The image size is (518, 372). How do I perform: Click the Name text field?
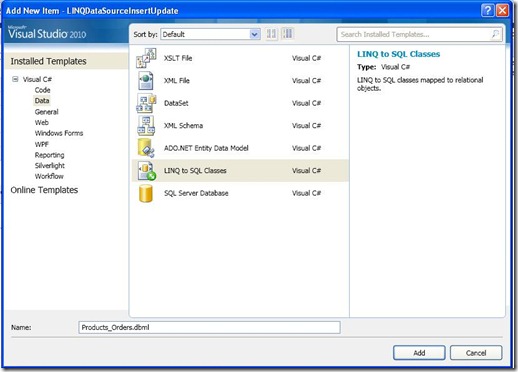209,327
